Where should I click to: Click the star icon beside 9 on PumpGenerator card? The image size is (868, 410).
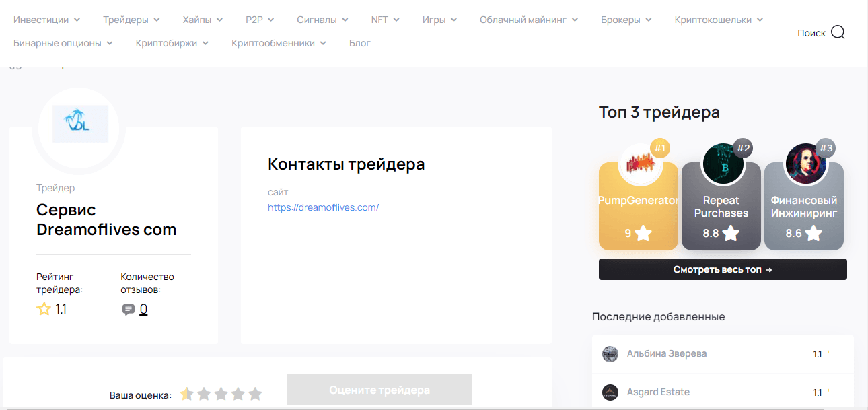(644, 232)
